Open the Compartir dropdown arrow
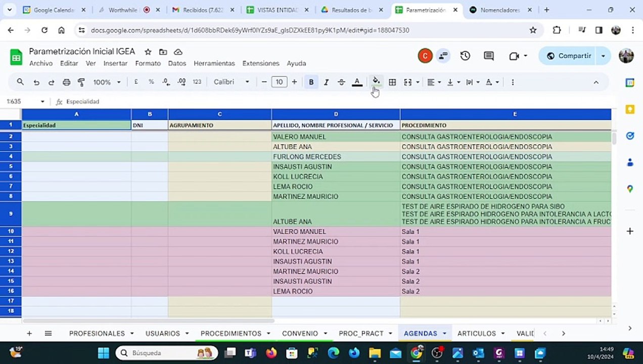643x364 pixels. [603, 56]
